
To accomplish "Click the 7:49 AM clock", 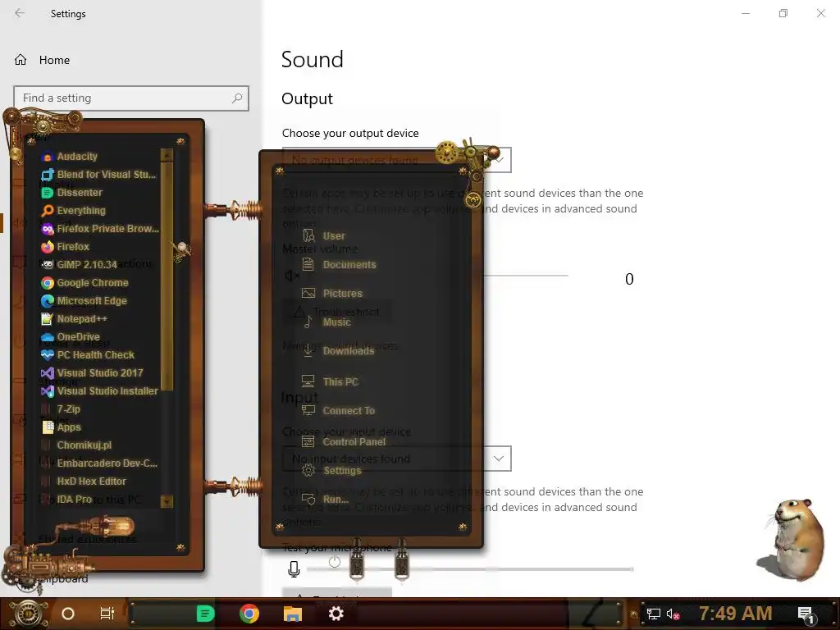I will [x=736, y=614].
